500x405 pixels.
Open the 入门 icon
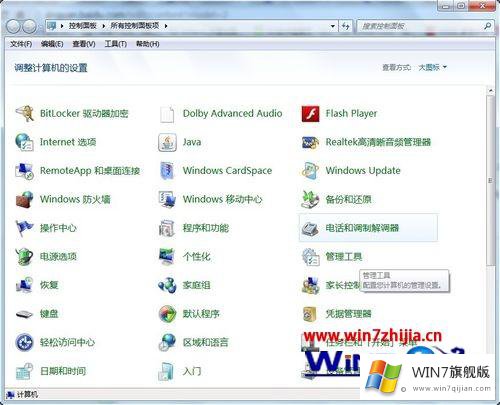click(x=167, y=371)
